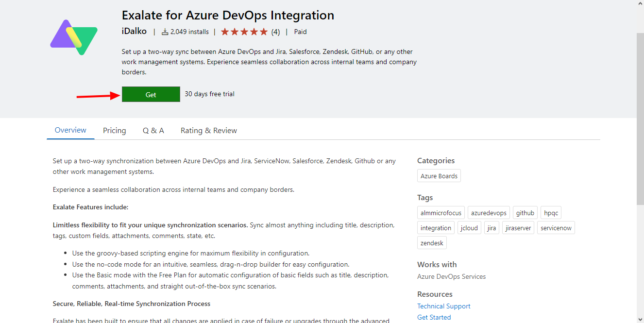This screenshot has height=323, width=644.
Task: Click the groovy-based scripting engine bullet
Action: [x=191, y=253]
